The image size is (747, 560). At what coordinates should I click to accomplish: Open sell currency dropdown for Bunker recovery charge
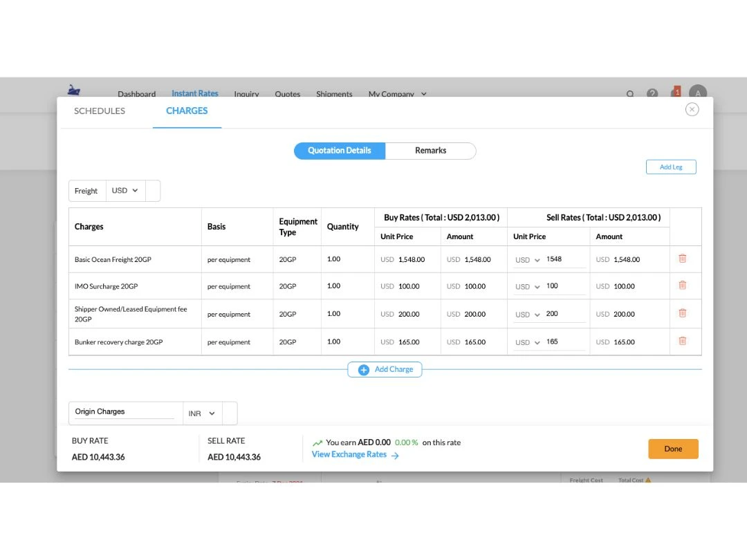click(x=528, y=342)
